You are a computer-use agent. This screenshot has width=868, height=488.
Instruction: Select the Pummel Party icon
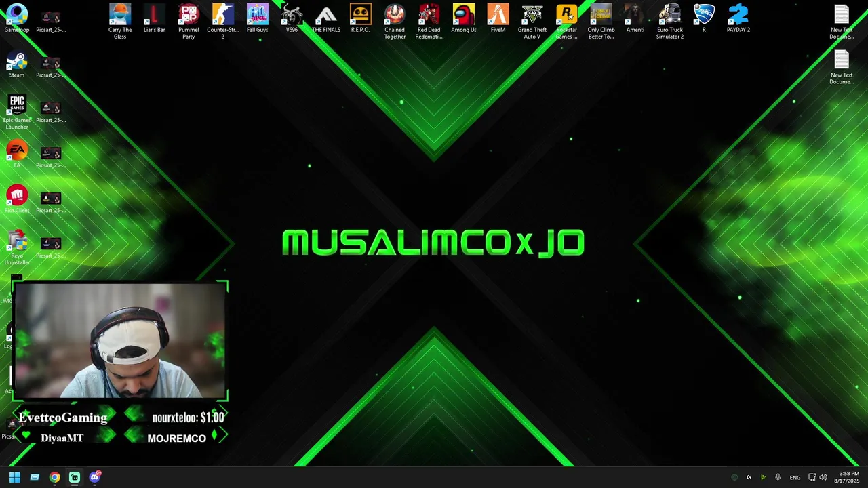coord(189,22)
